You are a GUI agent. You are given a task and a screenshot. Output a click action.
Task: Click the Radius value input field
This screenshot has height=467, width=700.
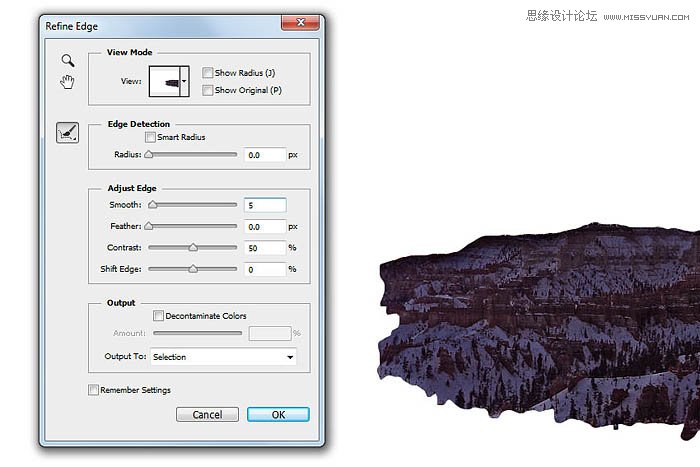click(265, 155)
